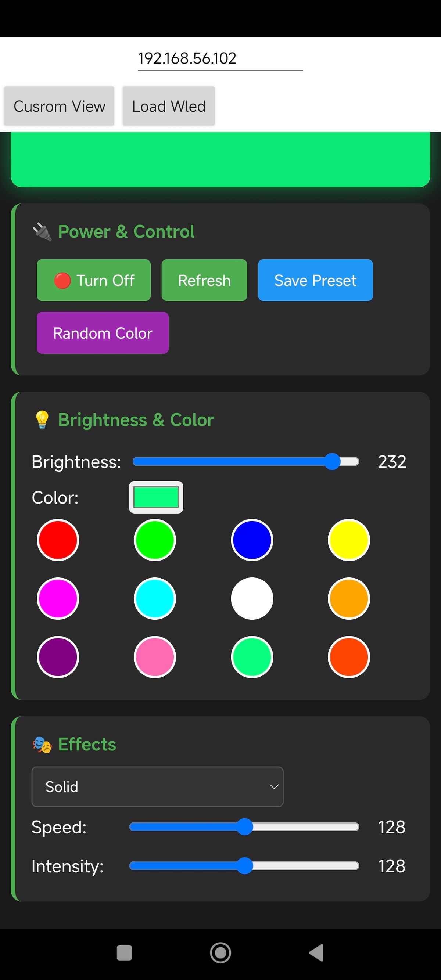Click the dropdown chevron in Effects

pyautogui.click(x=274, y=787)
